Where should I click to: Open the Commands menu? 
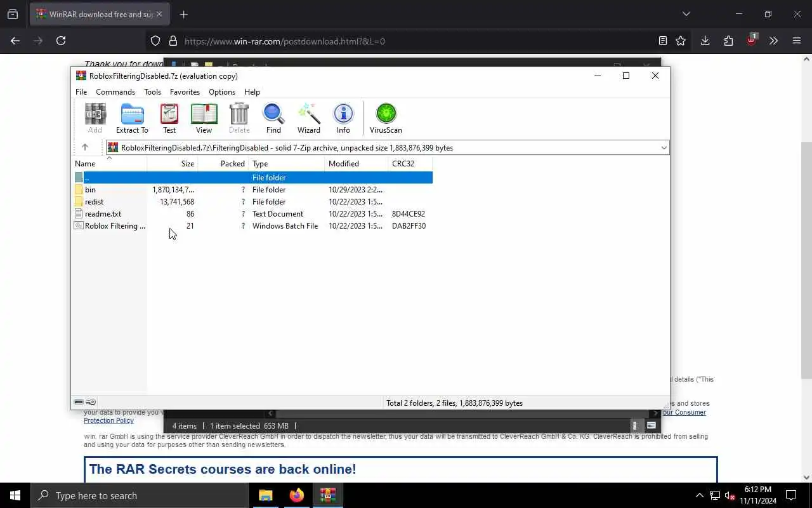coord(115,92)
